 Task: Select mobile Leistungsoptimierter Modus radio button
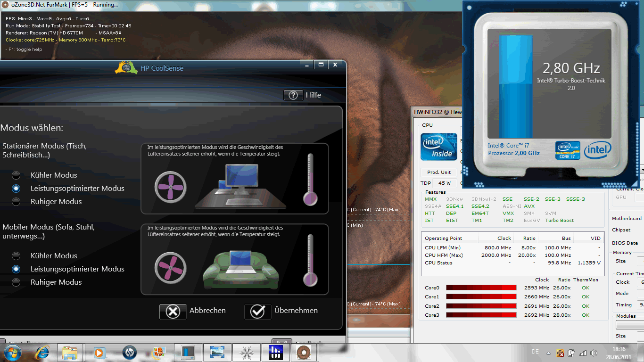[x=17, y=269]
